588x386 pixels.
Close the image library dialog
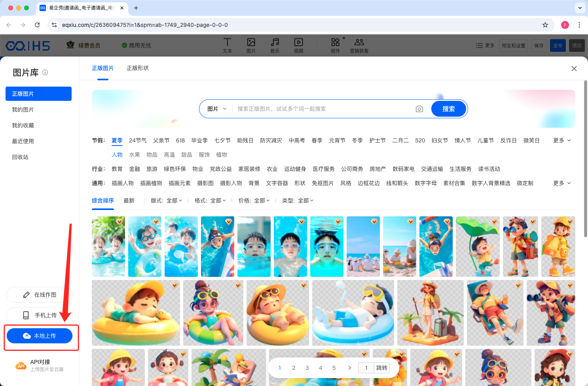(x=574, y=68)
